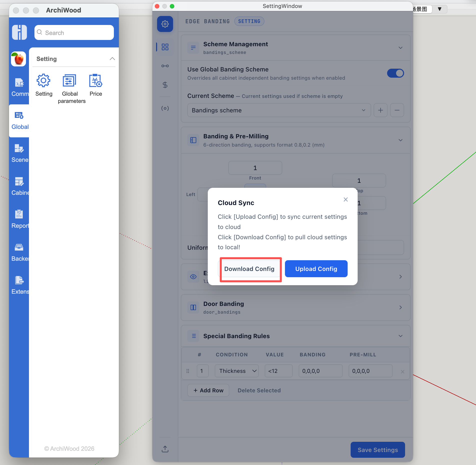Select the Cabinet tab in the ArchiWood sidebar
The height and width of the screenshot is (465, 476).
19,186
